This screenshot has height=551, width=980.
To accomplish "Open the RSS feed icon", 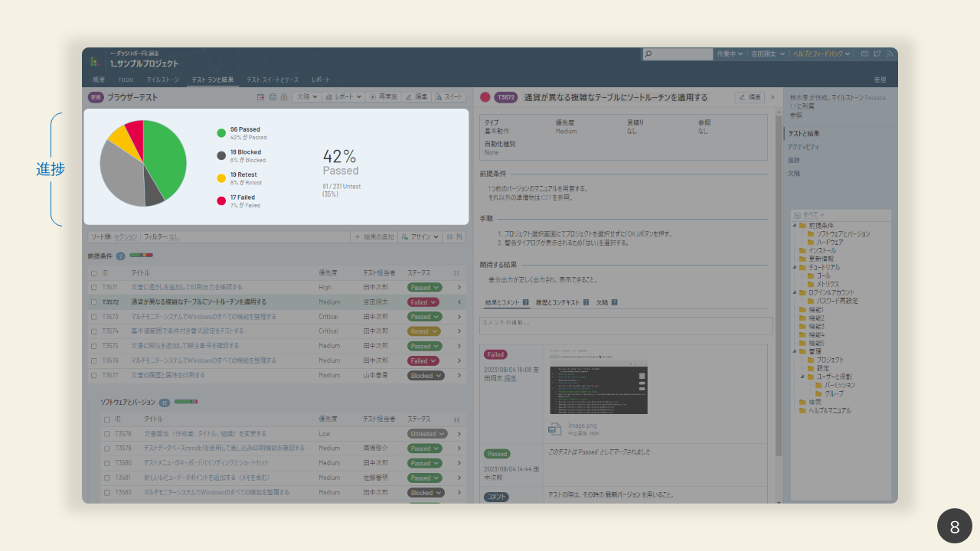I will 890,54.
